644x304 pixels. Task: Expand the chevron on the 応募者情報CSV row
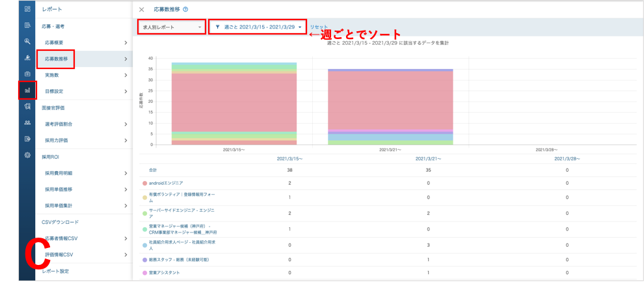pyautogui.click(x=126, y=239)
